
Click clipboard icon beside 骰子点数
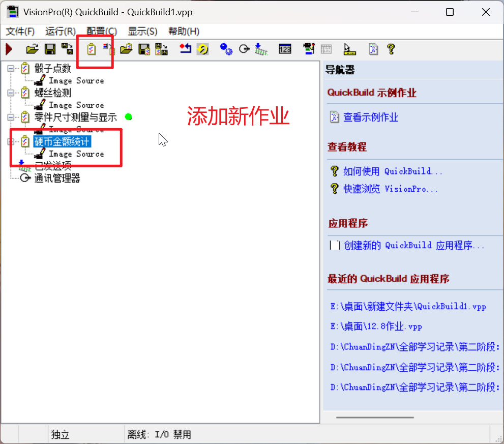click(25, 68)
